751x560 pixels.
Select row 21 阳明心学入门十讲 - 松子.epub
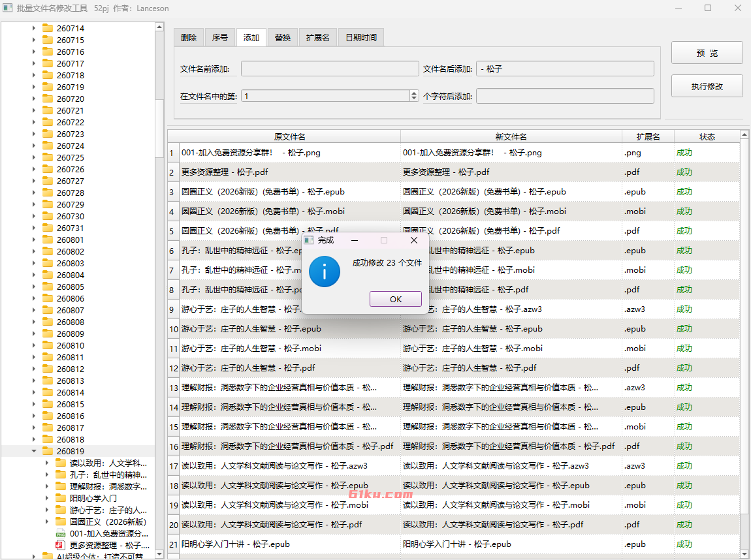point(290,544)
